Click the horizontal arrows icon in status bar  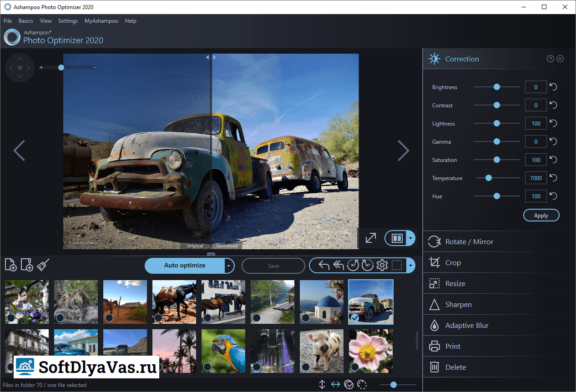point(335,385)
